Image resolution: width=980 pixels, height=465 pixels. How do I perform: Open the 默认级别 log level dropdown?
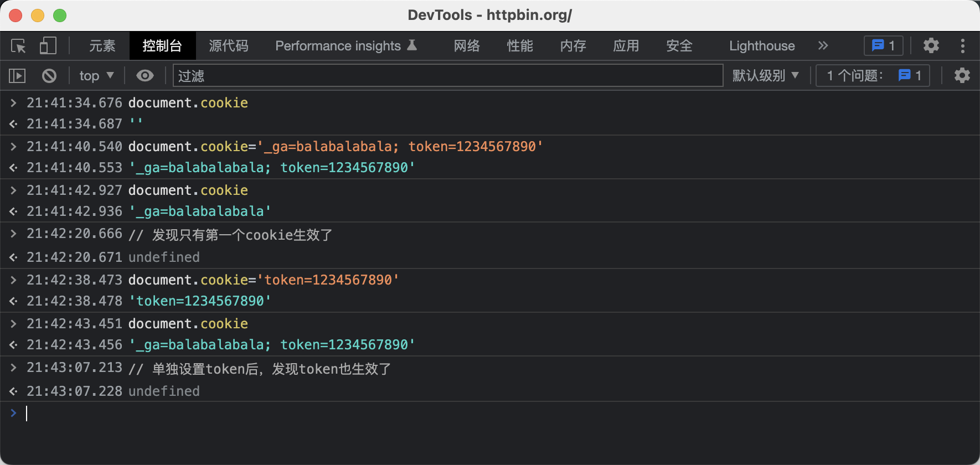click(766, 76)
